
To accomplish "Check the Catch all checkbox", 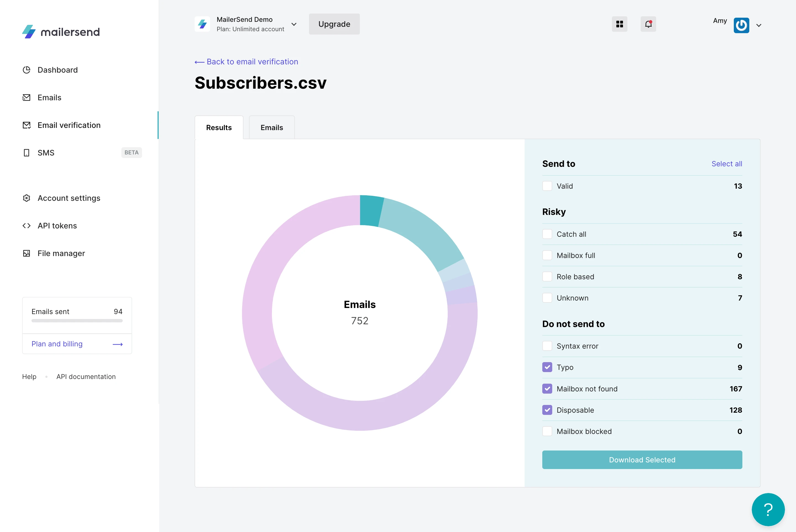I will (547, 234).
